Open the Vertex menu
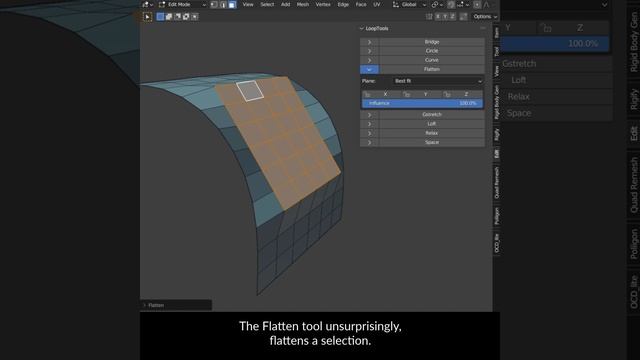The height and width of the screenshot is (360, 640). (323, 4)
